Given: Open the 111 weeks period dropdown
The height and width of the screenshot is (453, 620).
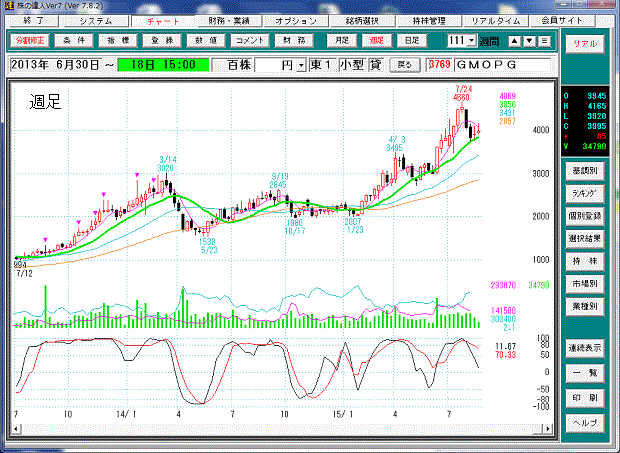Looking at the screenshot, I should (x=472, y=40).
